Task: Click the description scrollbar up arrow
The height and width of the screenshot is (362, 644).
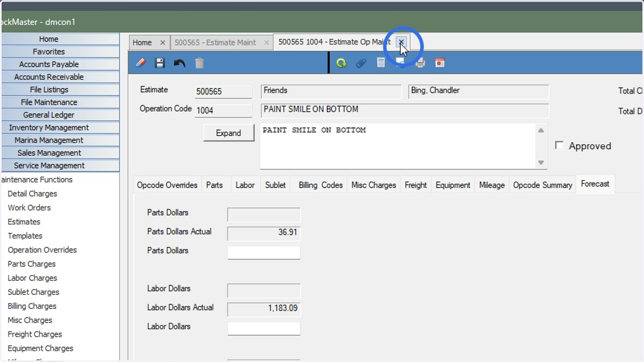Action: (x=541, y=130)
